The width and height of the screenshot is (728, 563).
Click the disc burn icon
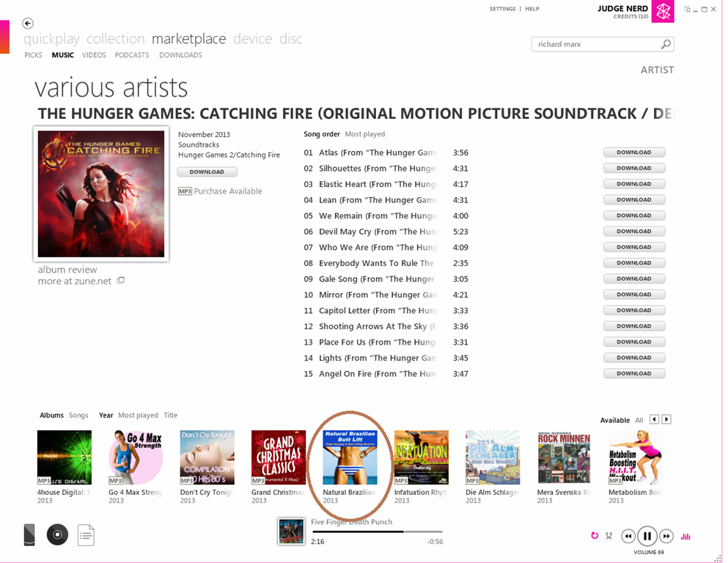click(x=57, y=534)
